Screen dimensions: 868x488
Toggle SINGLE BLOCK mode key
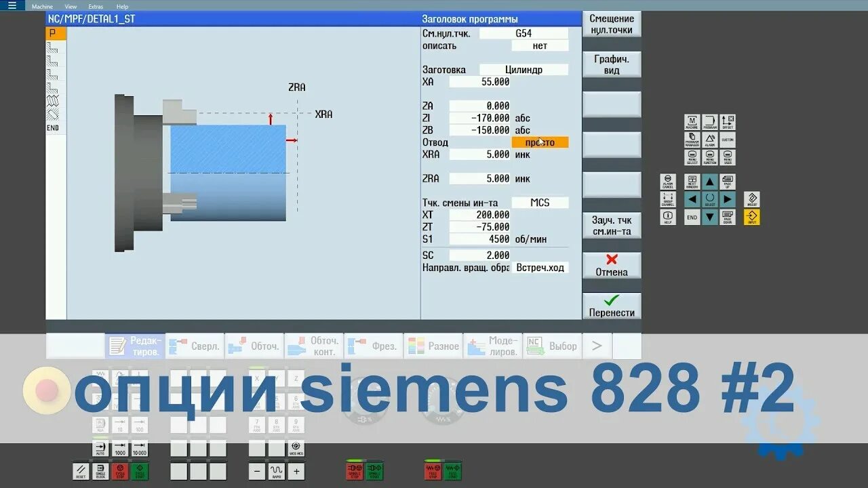pos(100,471)
